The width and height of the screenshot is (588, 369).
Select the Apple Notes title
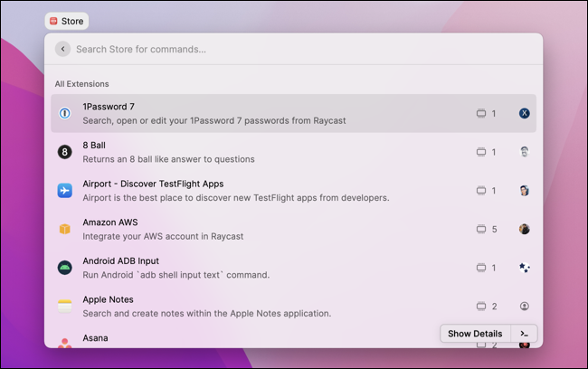108,299
